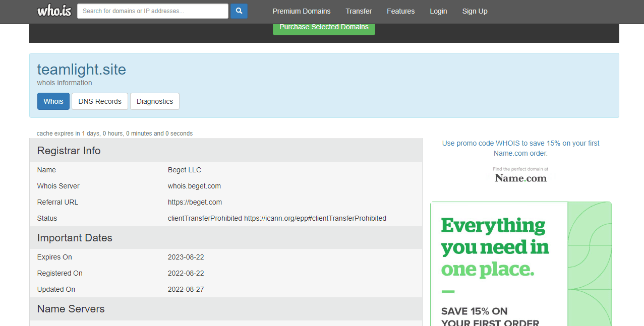Image resolution: width=644 pixels, height=326 pixels.
Task: Click the Sign Up link
Action: point(475,11)
